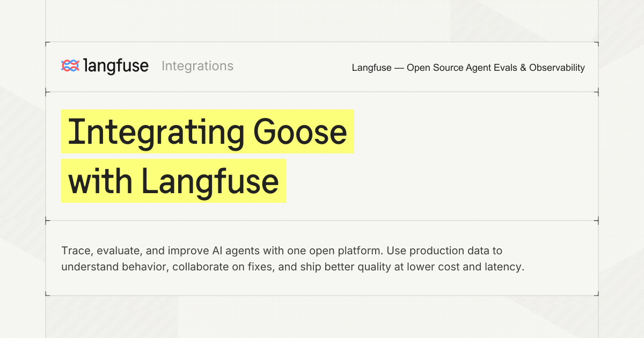This screenshot has width=644, height=338.
Task: Click the description line beginning "Trace, evaluate, and improve"
Action: (x=282, y=251)
